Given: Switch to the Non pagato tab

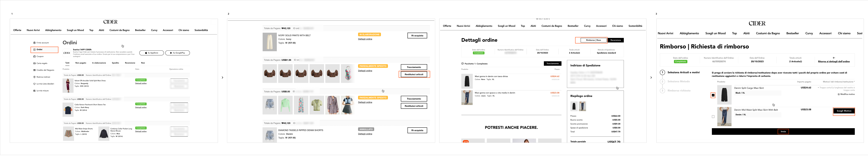Looking at the screenshot, I should (81, 63).
